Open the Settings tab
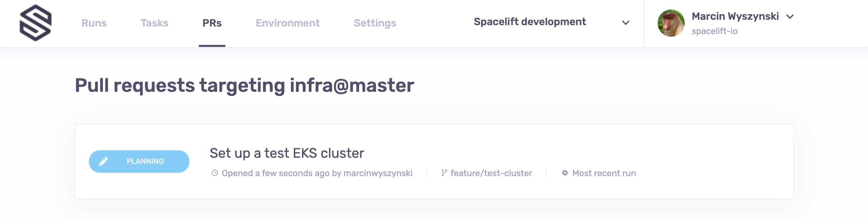 click(375, 23)
